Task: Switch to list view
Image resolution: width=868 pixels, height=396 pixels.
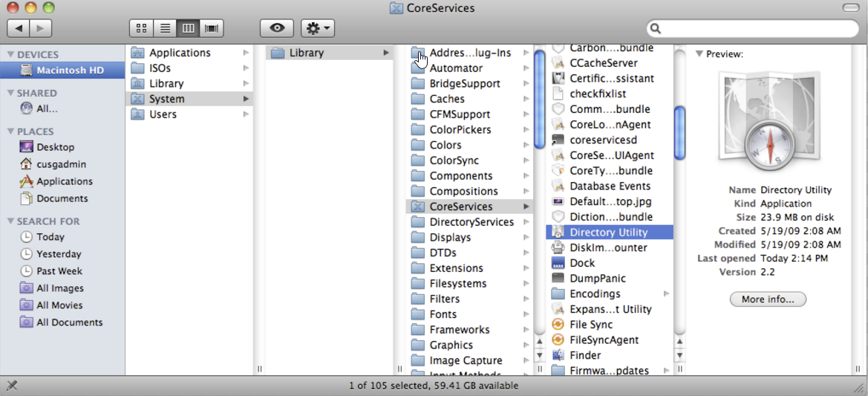Action: point(164,27)
